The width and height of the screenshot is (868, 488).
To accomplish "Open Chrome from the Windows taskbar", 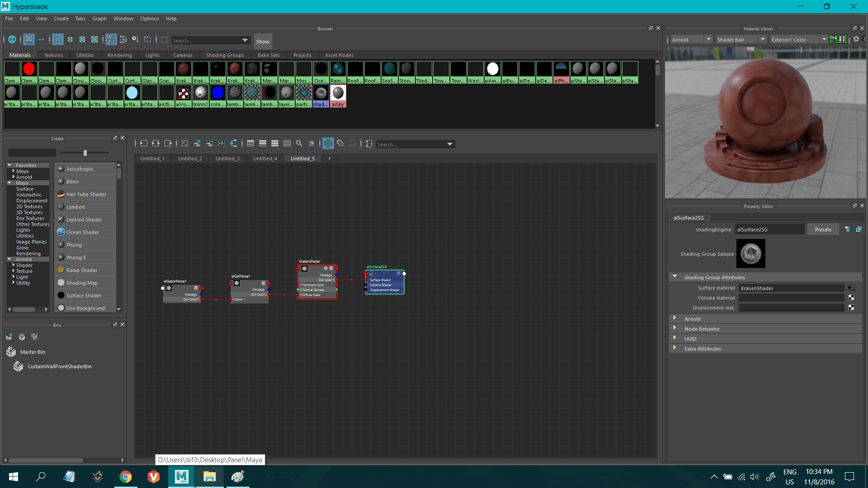I will pyautogui.click(x=126, y=477).
